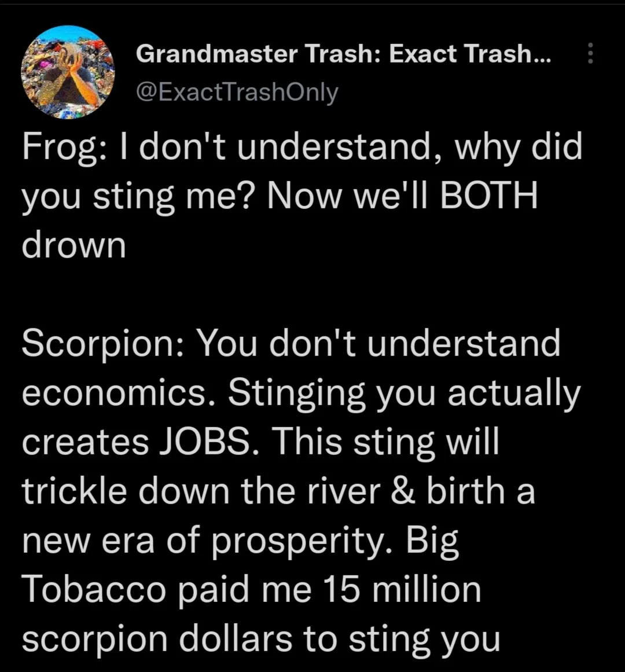The width and height of the screenshot is (625, 672).
Task: Select the Scorpion dialogue paragraph
Action: click(x=301, y=491)
